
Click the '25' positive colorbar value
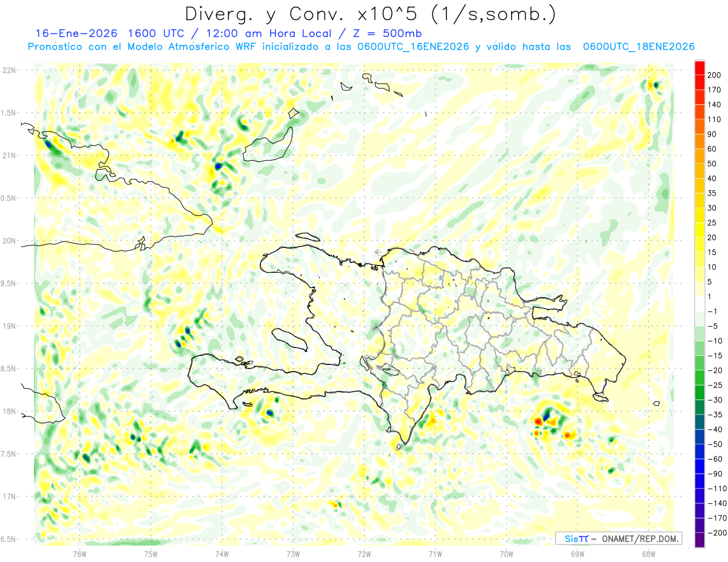(712, 222)
